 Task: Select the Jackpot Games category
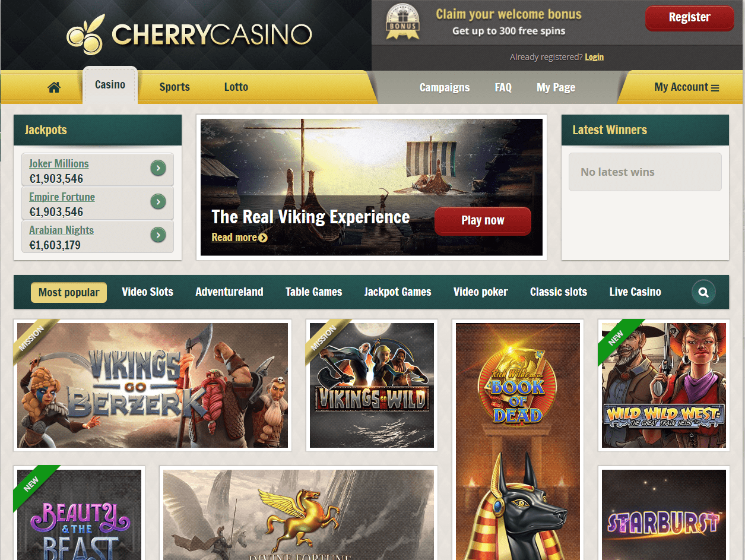click(398, 292)
